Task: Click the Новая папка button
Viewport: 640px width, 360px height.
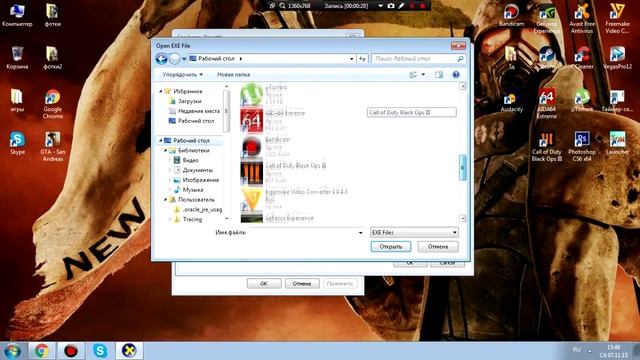Action: pos(233,75)
